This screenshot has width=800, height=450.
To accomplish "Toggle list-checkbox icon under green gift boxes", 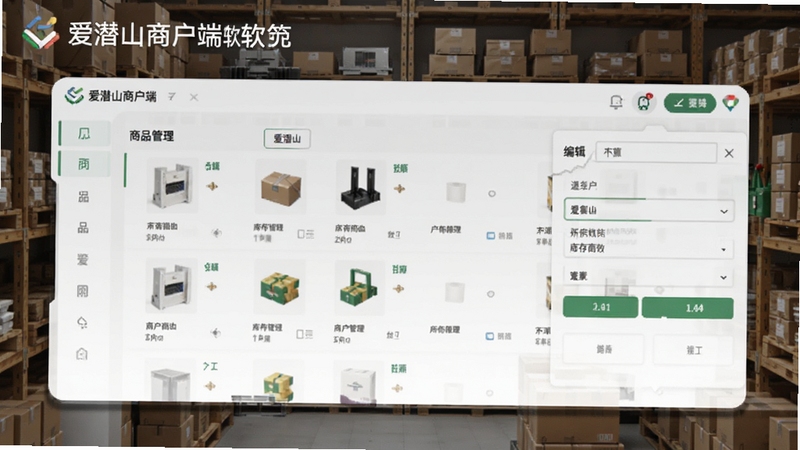I will pyautogui.click(x=305, y=334).
